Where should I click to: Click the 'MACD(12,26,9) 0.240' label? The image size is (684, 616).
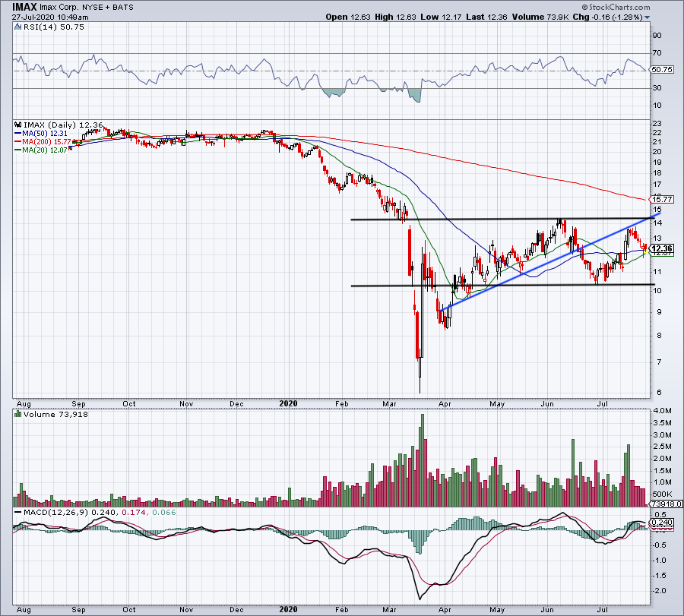point(70,512)
